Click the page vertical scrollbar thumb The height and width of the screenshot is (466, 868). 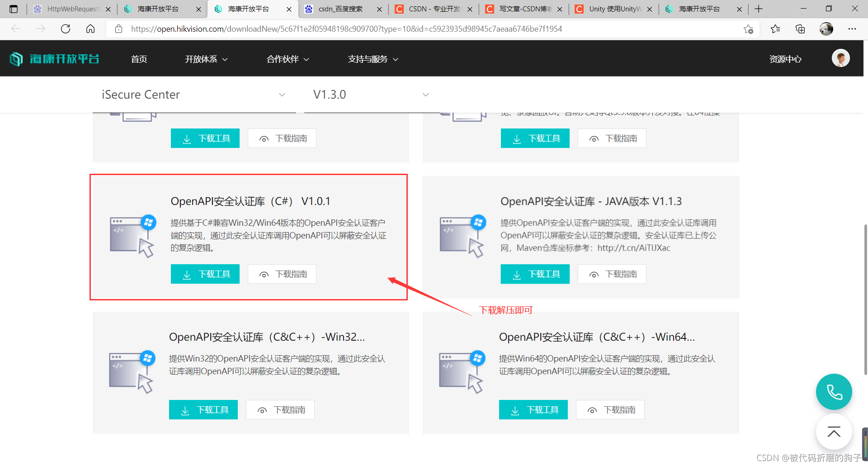865,299
